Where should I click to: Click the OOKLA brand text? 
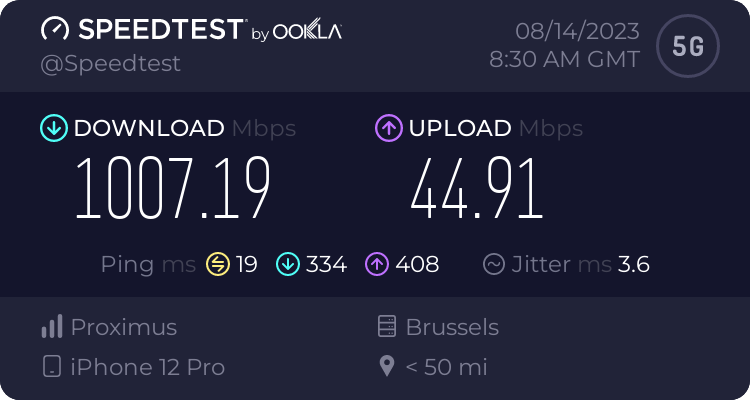click(x=308, y=31)
